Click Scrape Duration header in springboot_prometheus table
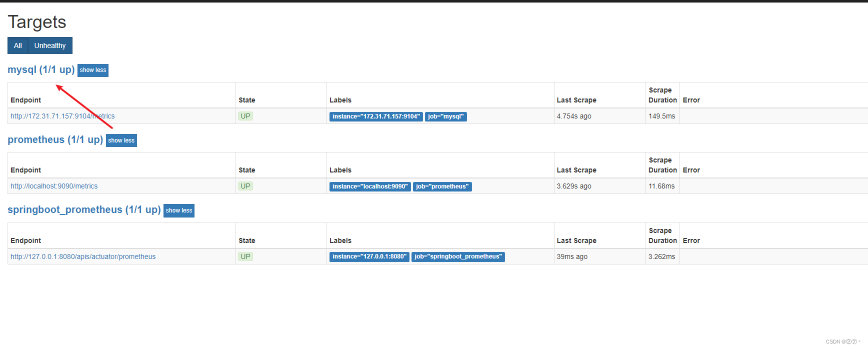The width and height of the screenshot is (868, 349). [x=662, y=235]
